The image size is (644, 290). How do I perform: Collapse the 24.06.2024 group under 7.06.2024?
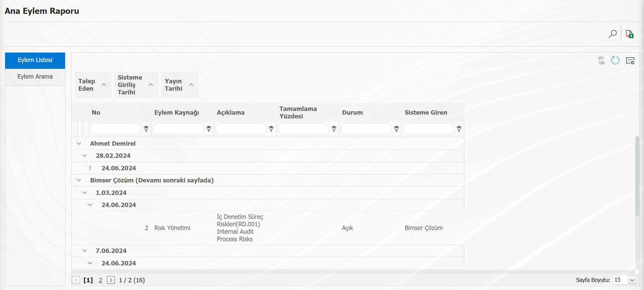tap(90, 263)
